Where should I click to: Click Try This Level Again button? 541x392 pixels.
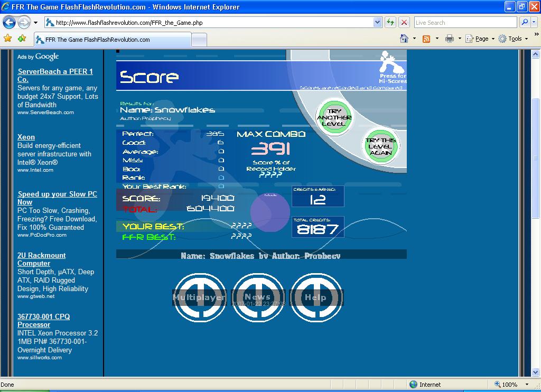click(x=381, y=146)
